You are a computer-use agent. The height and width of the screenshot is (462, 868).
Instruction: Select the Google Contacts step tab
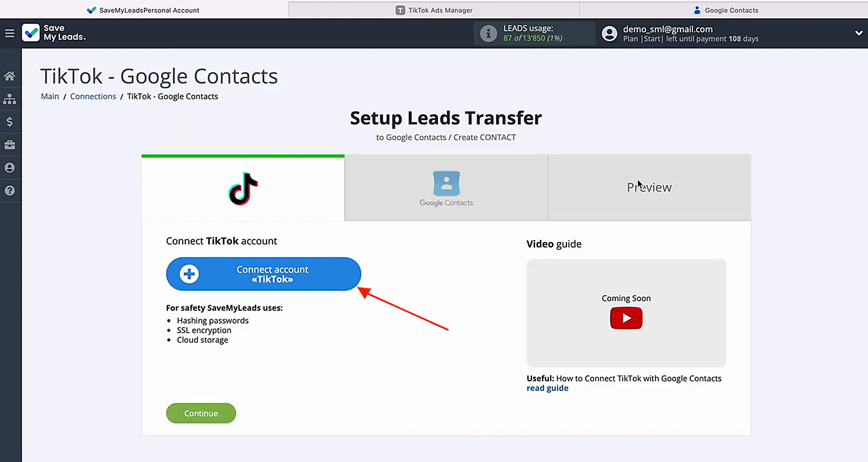(446, 188)
